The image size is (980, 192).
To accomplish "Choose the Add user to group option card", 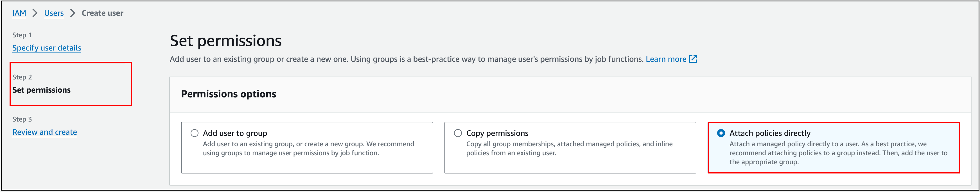I will click(307, 148).
